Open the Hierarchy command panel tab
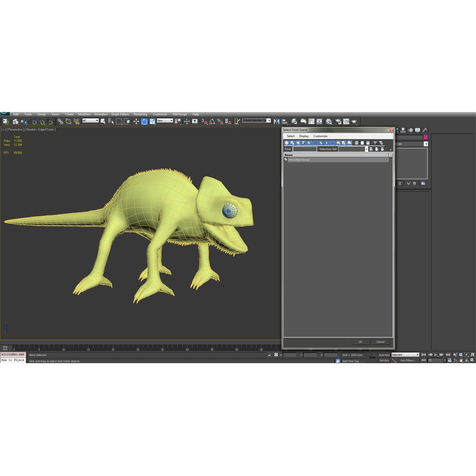This screenshot has width=476, height=476. pos(403,130)
